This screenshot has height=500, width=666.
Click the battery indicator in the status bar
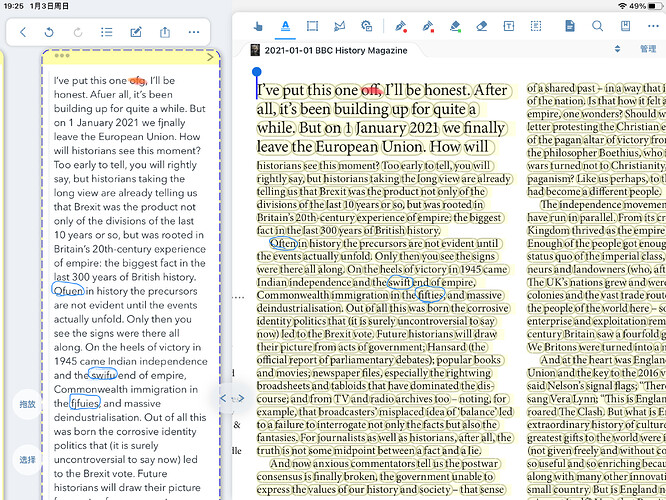click(655, 6)
